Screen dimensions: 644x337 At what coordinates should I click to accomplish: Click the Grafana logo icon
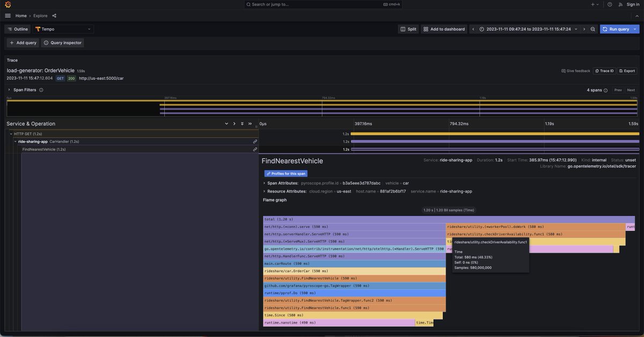[8, 4]
